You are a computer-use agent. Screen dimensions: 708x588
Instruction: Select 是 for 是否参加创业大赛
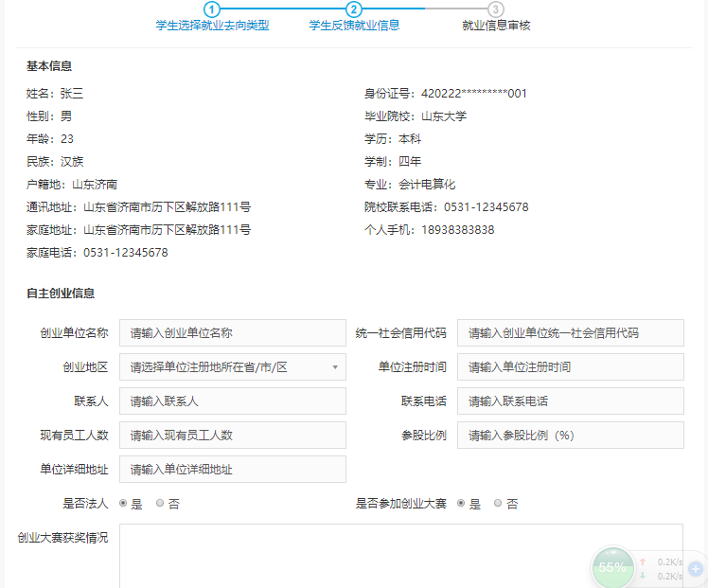(x=462, y=504)
